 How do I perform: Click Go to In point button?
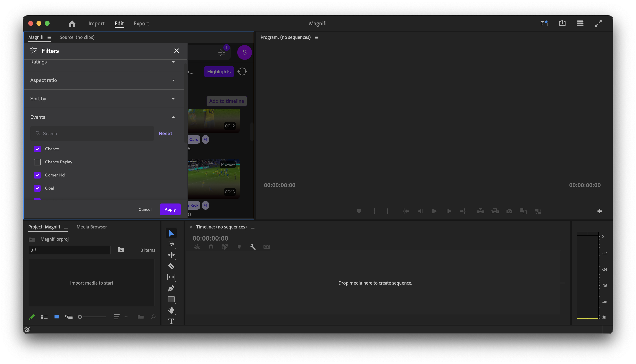405,211
